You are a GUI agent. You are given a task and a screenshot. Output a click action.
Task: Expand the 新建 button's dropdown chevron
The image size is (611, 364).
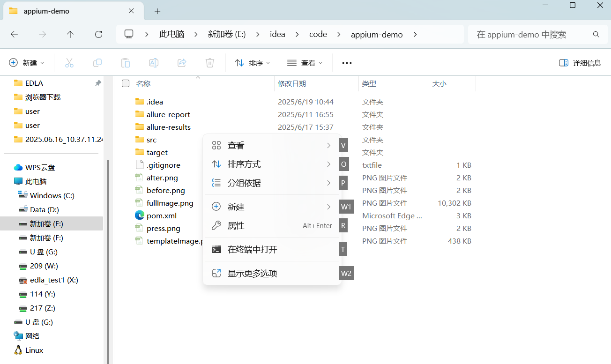[41, 62]
